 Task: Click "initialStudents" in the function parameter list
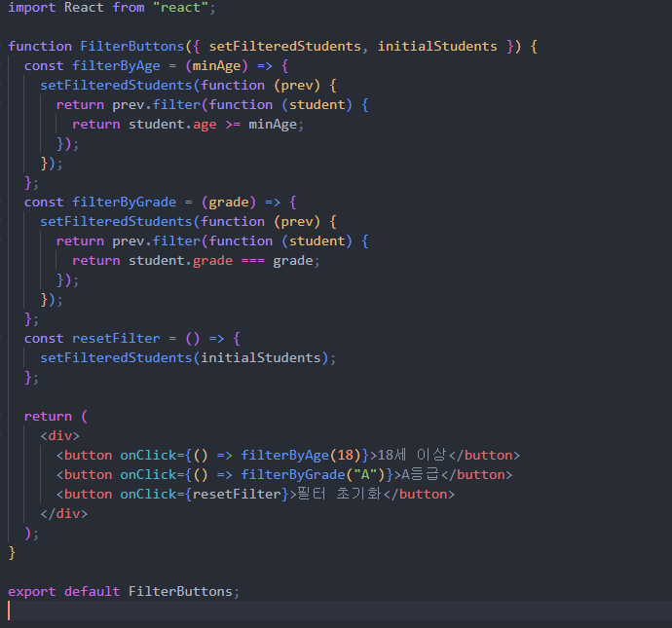[x=437, y=47]
